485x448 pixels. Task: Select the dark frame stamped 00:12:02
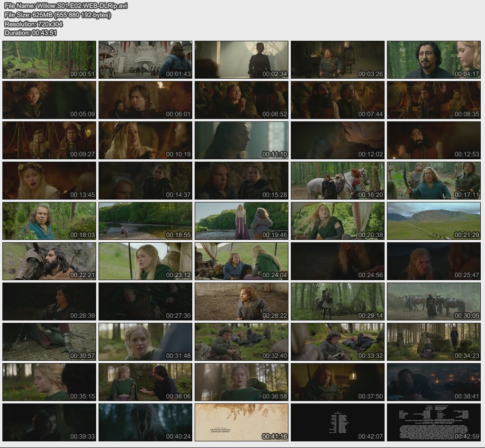(x=338, y=140)
